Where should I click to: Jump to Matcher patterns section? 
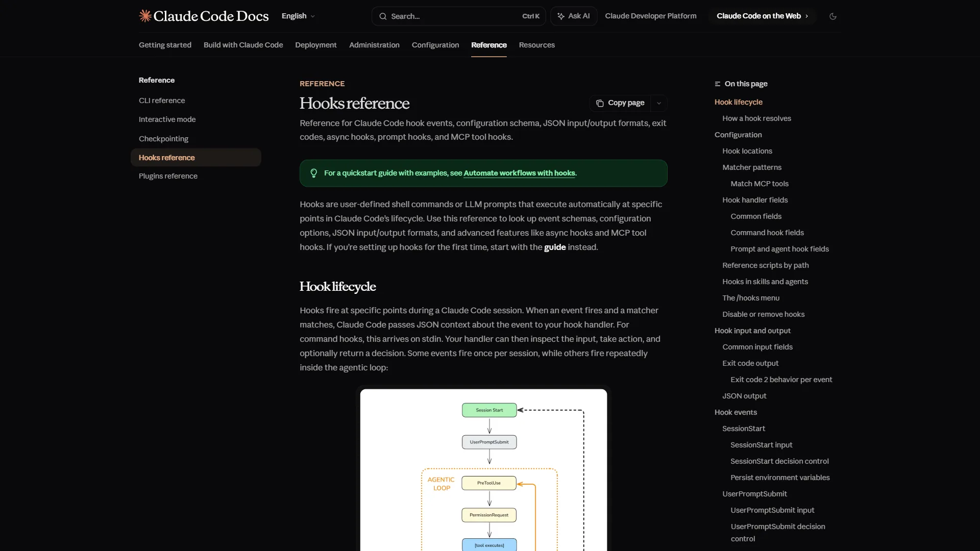pyautogui.click(x=752, y=167)
